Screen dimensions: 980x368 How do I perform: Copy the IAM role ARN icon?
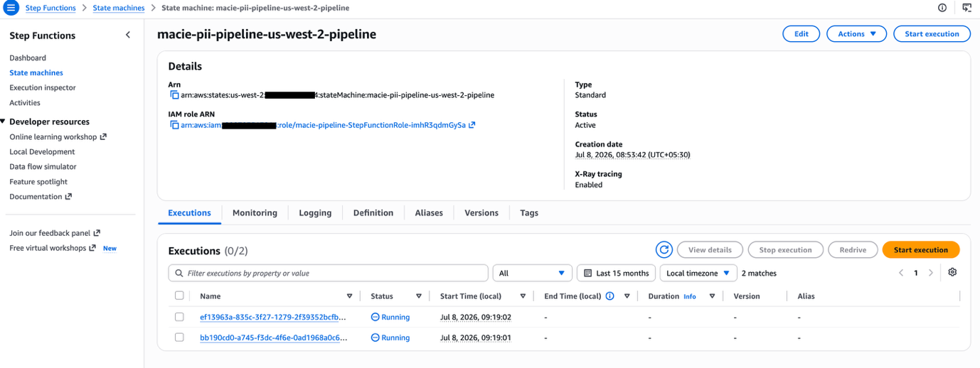pyautogui.click(x=174, y=125)
